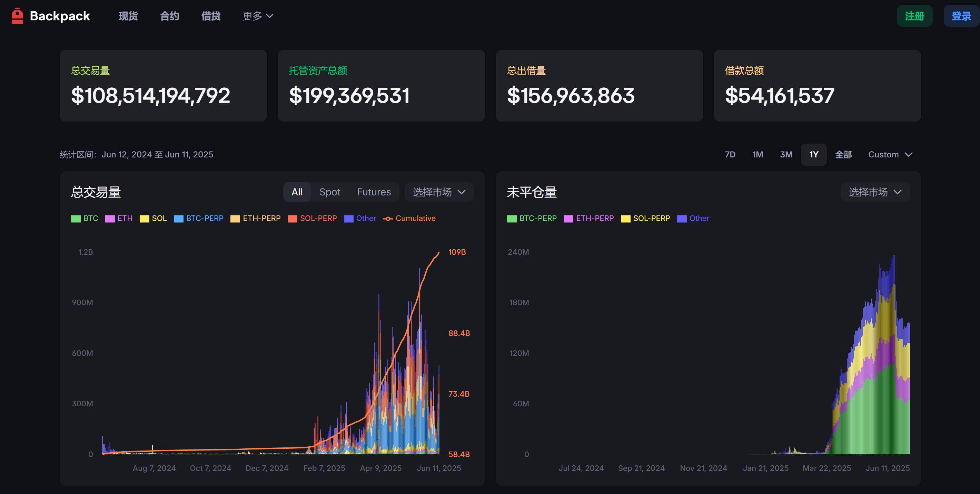Viewport: 980px width, 494px height.
Task: Open 选择市场 dropdown in 总交易量 chart
Action: tap(439, 192)
